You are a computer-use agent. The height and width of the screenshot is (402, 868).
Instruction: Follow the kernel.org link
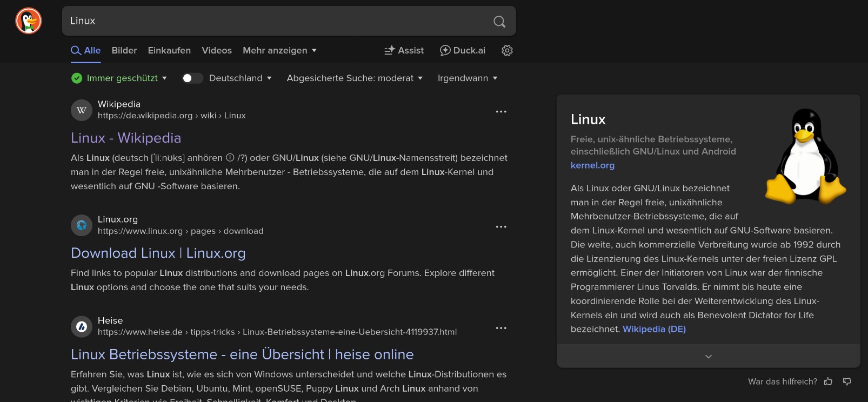592,165
